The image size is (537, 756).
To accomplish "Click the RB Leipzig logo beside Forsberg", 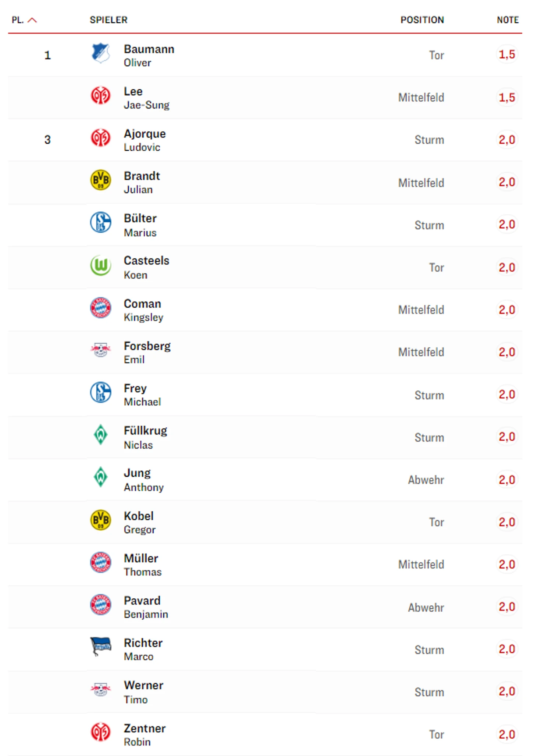I will click(x=100, y=350).
